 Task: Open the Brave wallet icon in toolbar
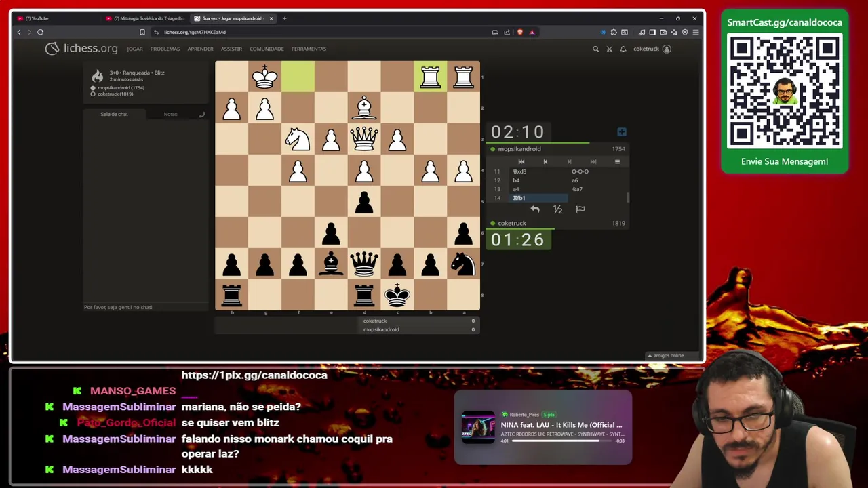click(663, 32)
